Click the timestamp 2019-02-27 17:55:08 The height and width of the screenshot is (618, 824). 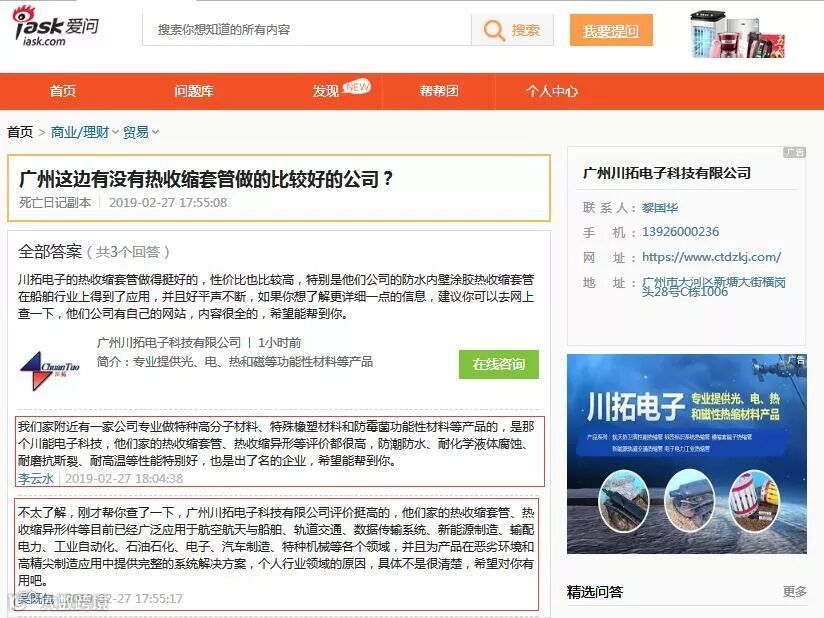[168, 203]
